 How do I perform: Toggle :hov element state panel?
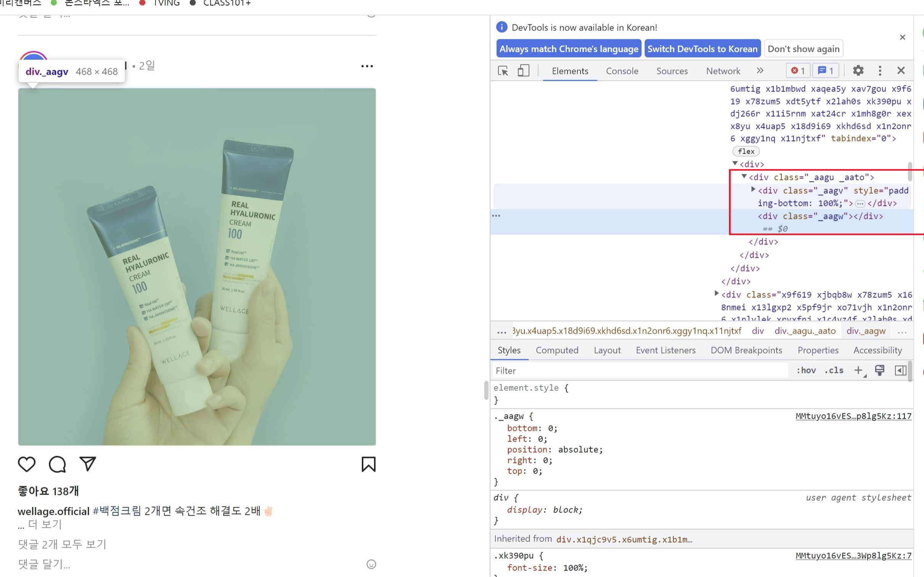806,370
